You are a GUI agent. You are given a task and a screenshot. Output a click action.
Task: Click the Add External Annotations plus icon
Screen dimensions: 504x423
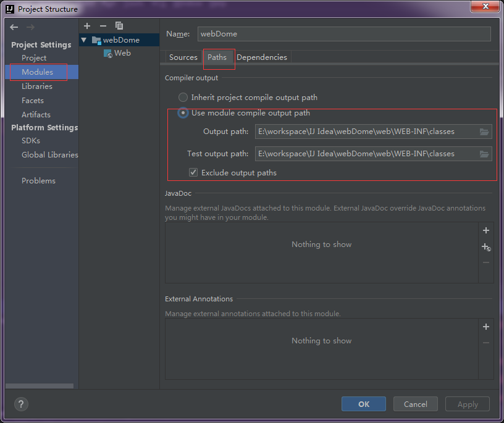point(486,327)
